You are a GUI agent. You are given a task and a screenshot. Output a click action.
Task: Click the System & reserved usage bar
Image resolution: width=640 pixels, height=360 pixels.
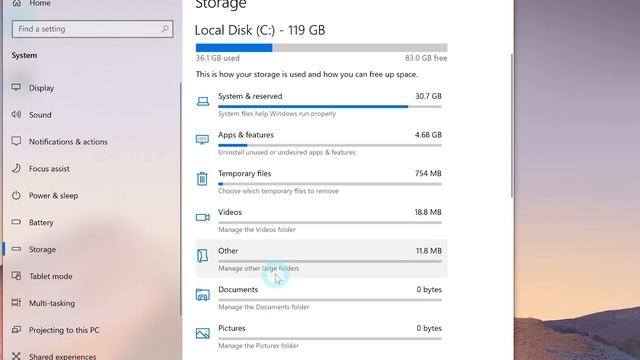[x=330, y=107]
